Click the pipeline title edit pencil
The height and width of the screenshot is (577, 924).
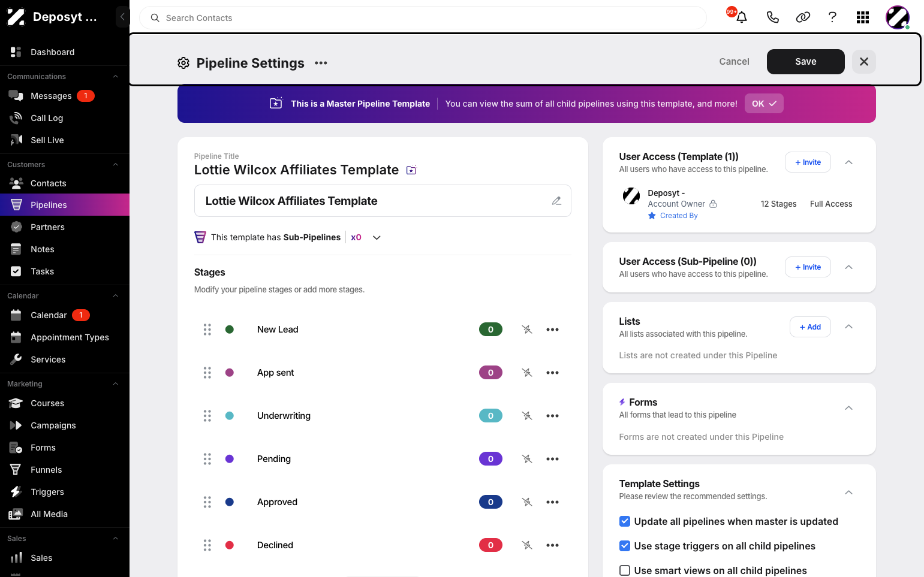coord(556,201)
